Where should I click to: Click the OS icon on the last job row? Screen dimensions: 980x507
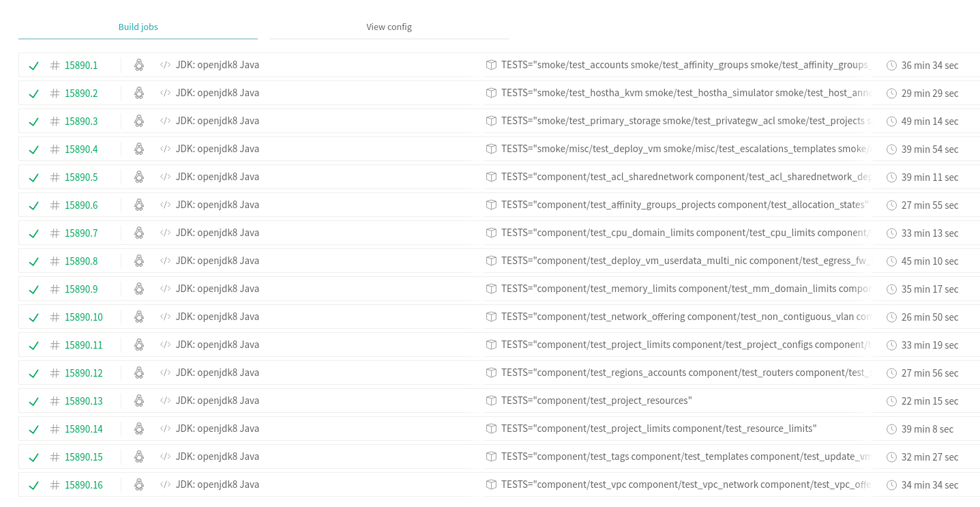(138, 484)
